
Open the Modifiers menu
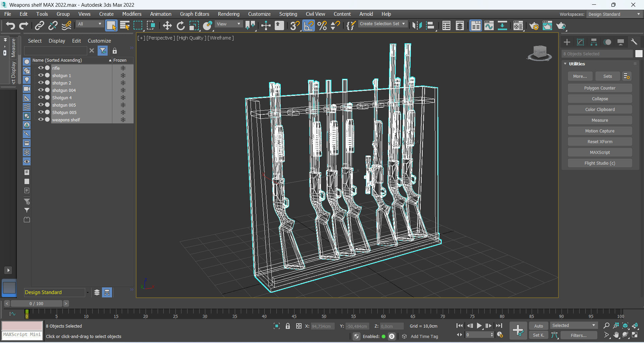[x=132, y=14]
